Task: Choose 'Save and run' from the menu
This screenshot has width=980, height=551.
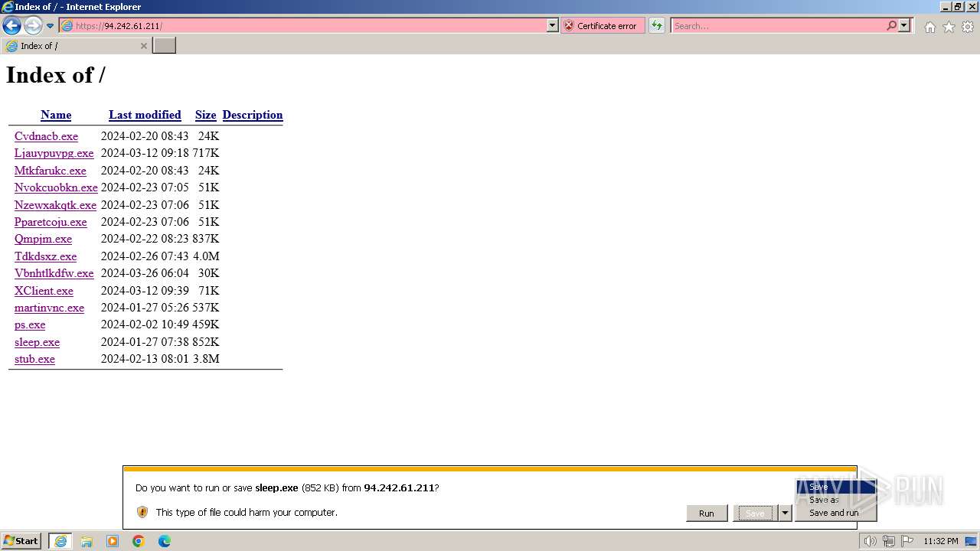Action: pos(835,513)
